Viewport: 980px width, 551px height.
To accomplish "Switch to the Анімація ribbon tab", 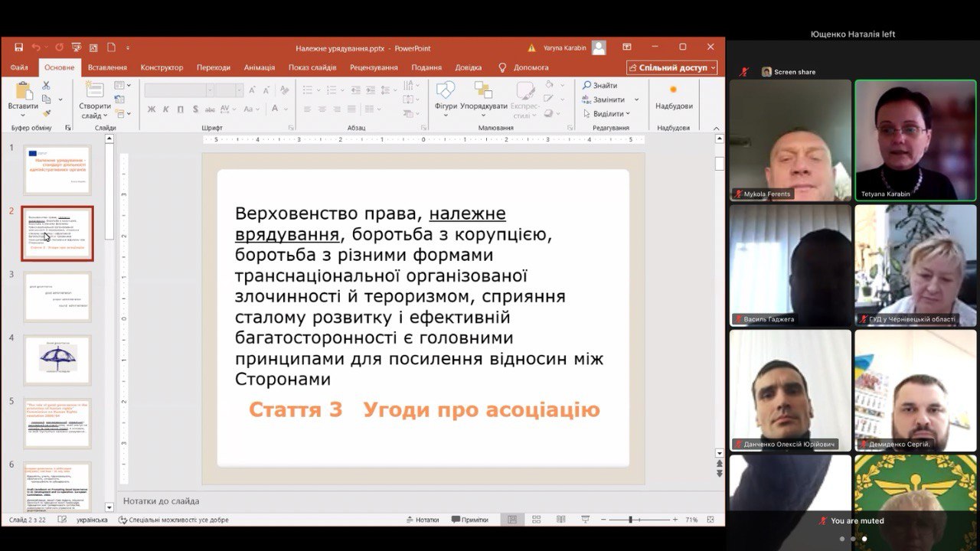I will 260,67.
